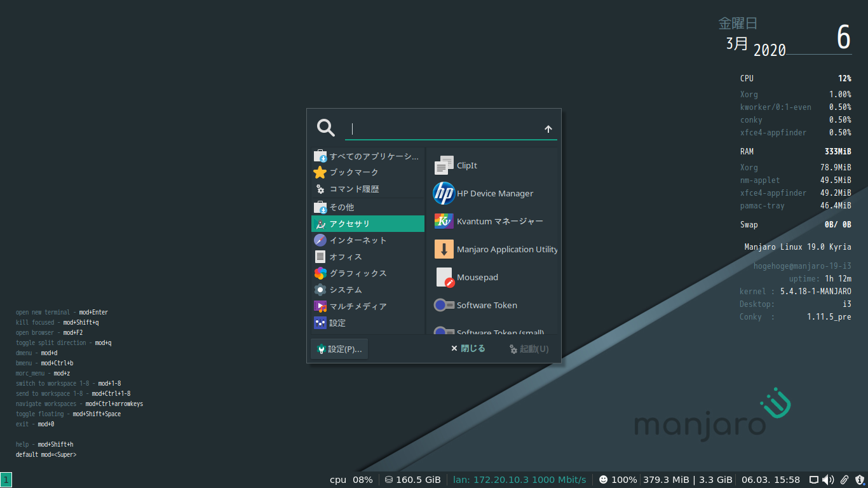Screen dimensions: 868x488
Task: Click the volume speaker tray icon
Action: (828, 480)
